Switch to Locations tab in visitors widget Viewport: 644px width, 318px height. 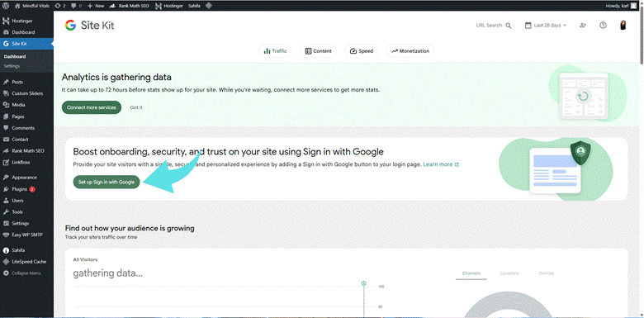click(509, 273)
